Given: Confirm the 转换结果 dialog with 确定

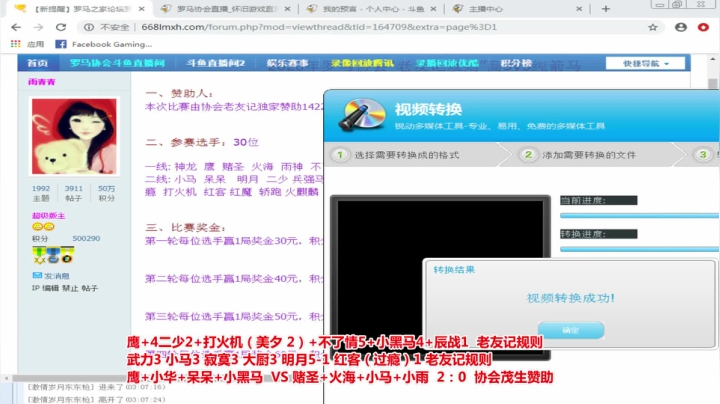Looking at the screenshot, I should (571, 330).
